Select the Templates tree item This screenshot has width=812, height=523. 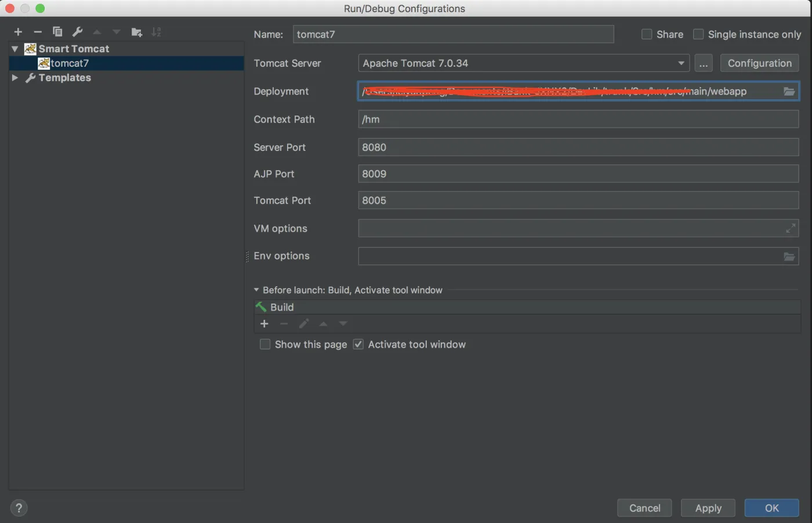(65, 77)
